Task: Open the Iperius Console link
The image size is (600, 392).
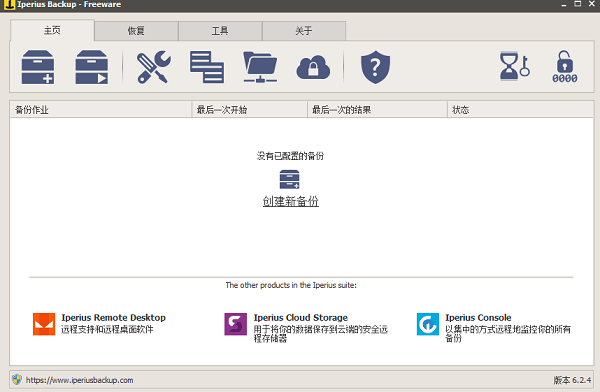Action: (x=478, y=317)
